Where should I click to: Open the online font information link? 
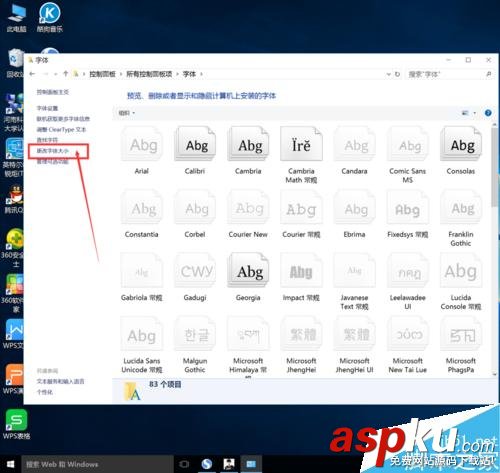coord(63,119)
